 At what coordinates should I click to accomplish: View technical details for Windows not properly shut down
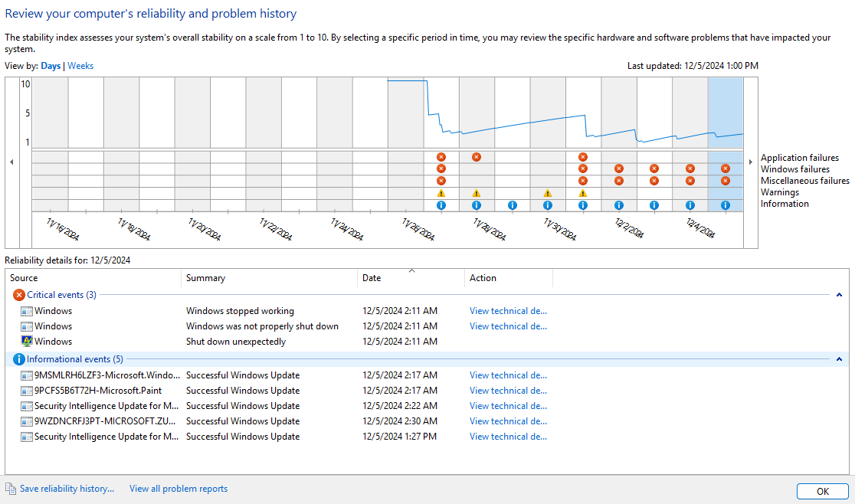(x=508, y=326)
